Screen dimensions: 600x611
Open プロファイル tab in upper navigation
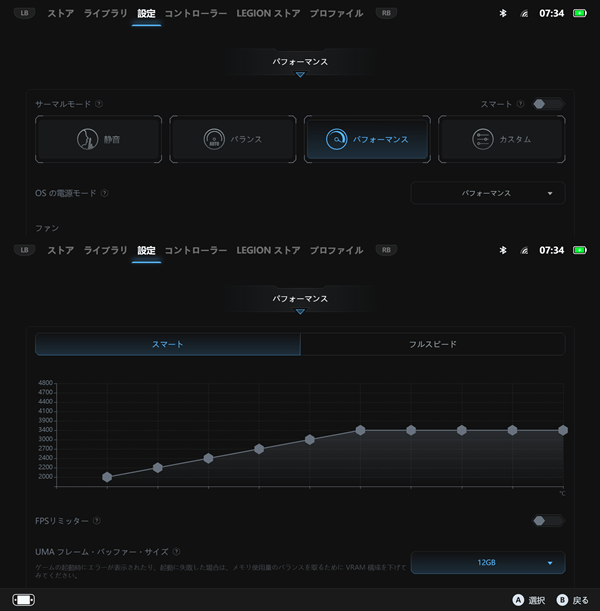(337, 13)
